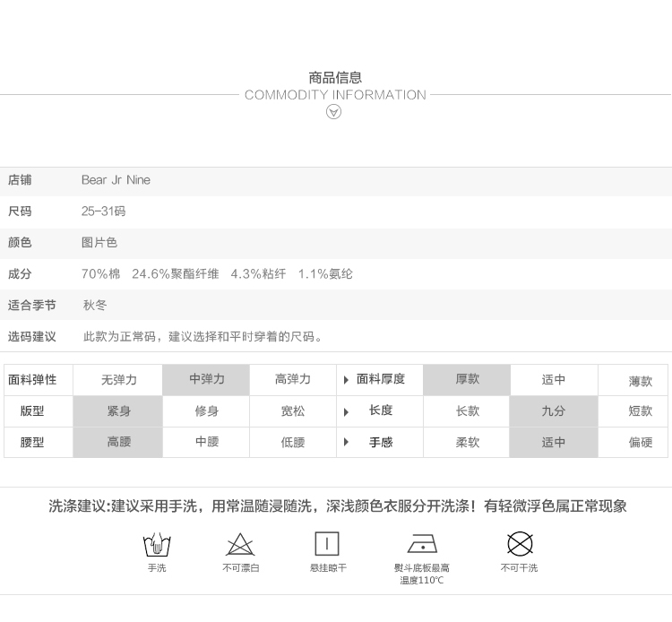Choose the 九分 length cell

[x=553, y=411]
